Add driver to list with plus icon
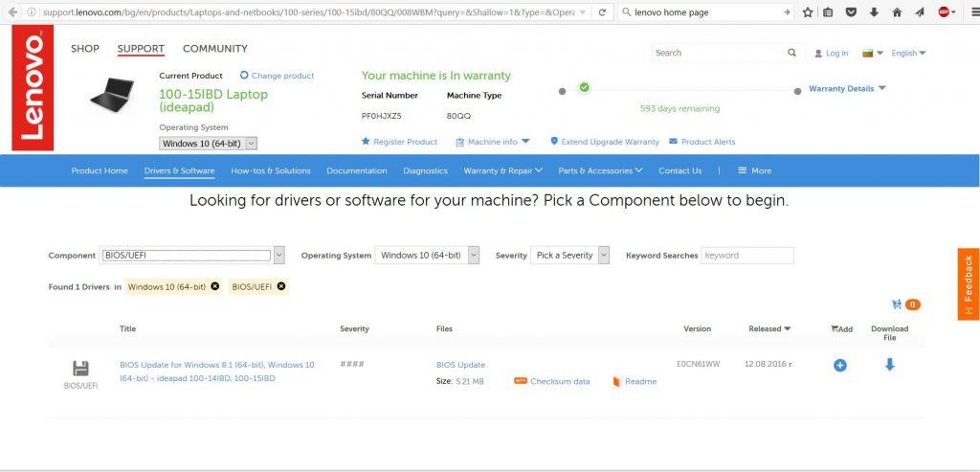The image size is (980, 472). 840,365
